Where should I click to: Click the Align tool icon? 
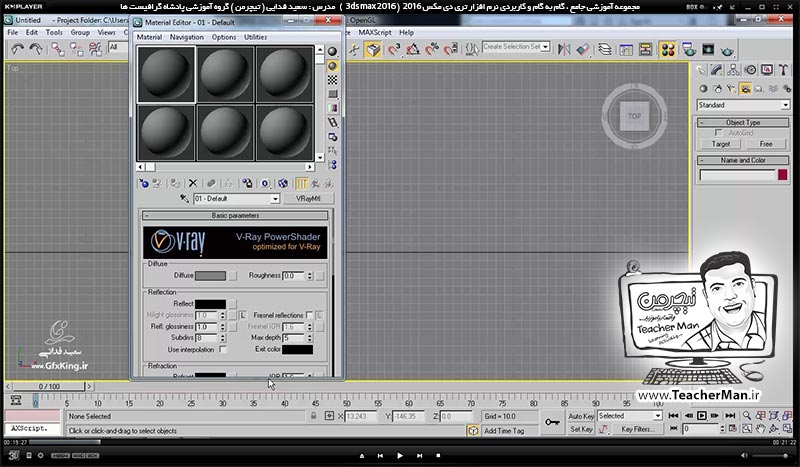(583, 50)
